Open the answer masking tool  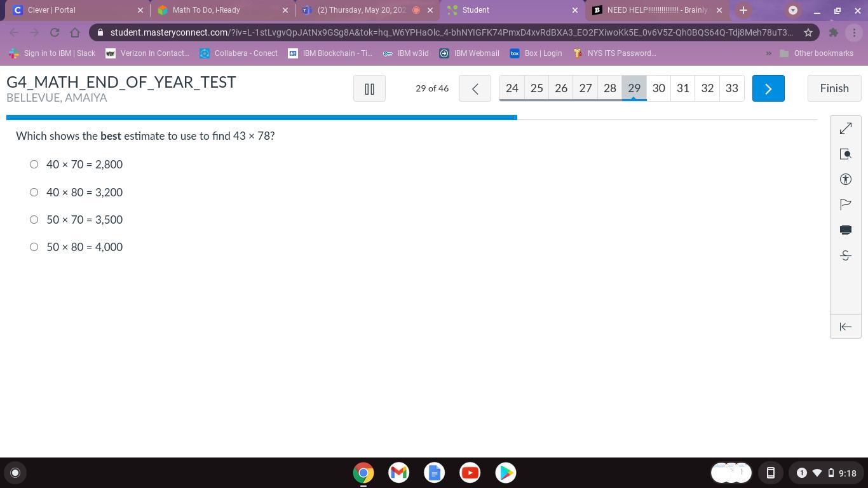pos(846,154)
